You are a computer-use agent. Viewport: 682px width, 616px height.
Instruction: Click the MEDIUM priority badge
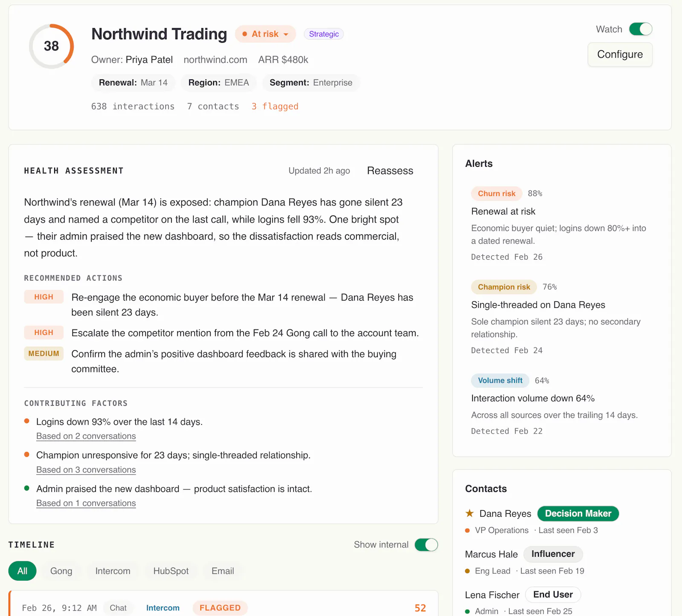44,354
